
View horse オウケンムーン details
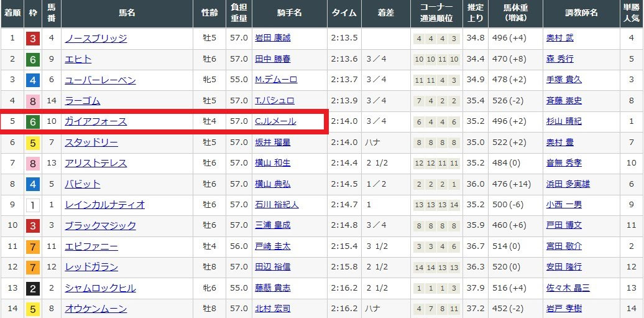(x=96, y=309)
